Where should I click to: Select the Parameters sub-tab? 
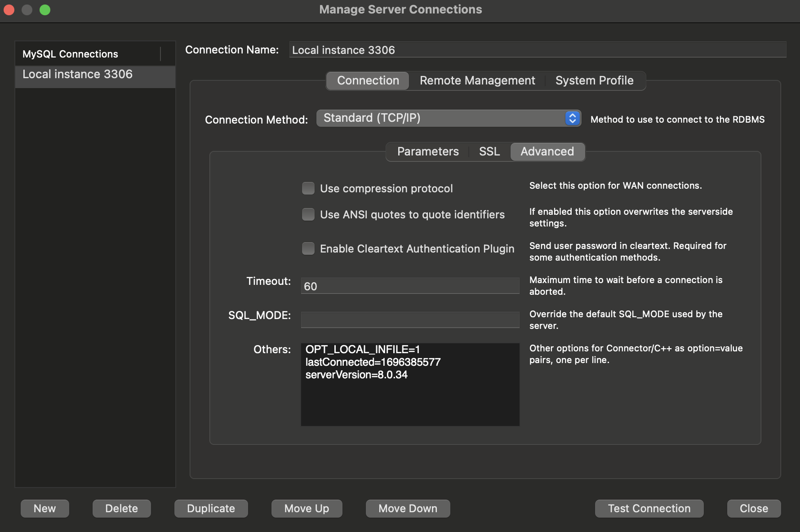[428, 151]
